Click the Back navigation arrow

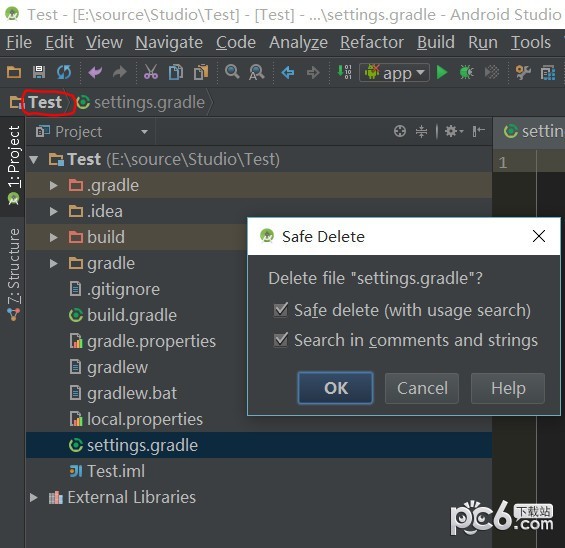(x=288, y=72)
